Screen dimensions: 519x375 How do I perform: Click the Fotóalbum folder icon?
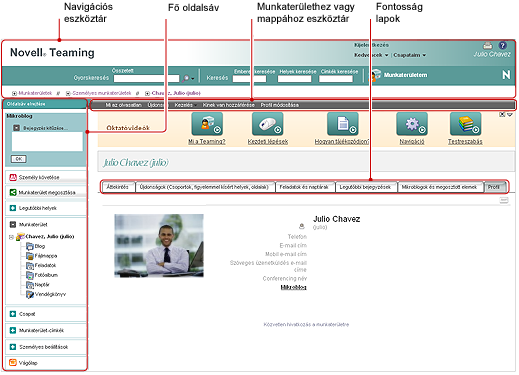(x=30, y=275)
